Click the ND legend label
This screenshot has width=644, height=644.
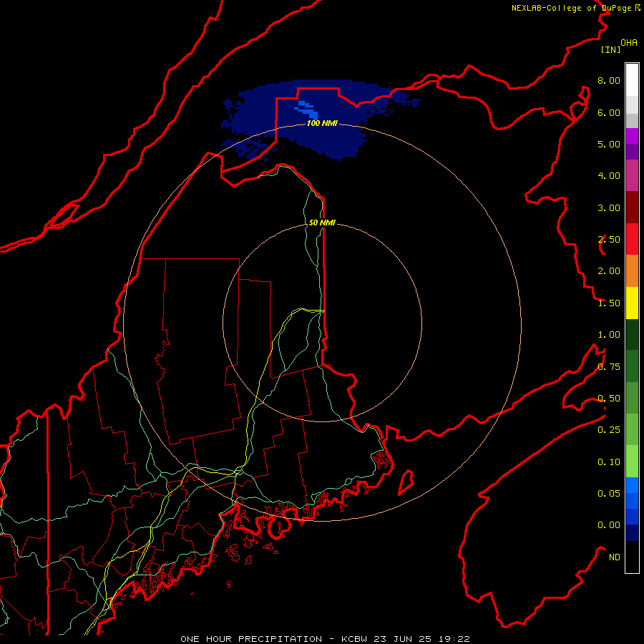(615, 557)
